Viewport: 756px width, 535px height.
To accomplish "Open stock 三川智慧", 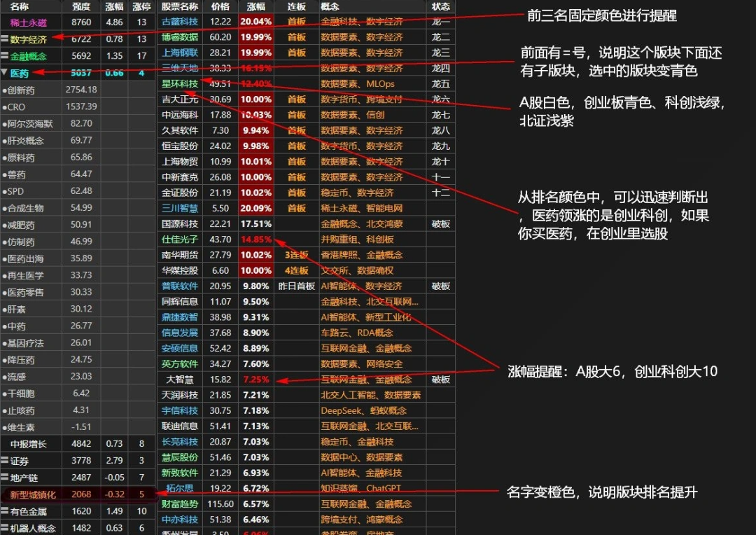I will [x=180, y=209].
